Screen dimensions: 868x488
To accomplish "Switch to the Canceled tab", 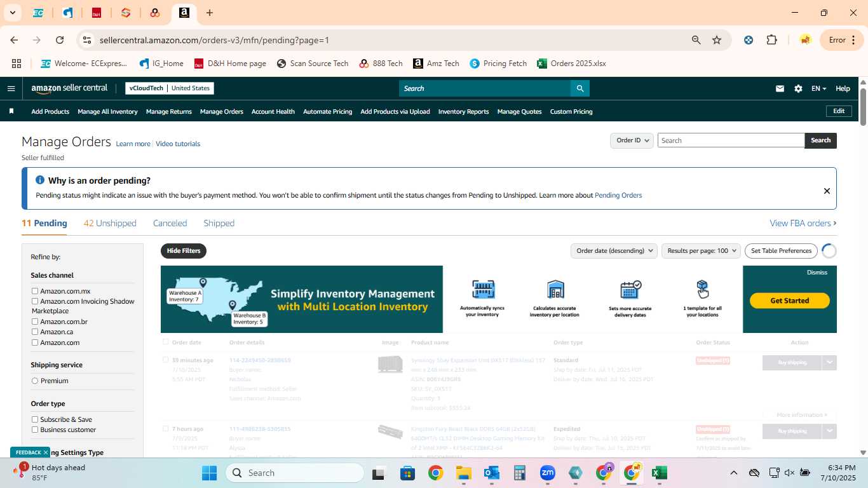I will [x=170, y=223].
